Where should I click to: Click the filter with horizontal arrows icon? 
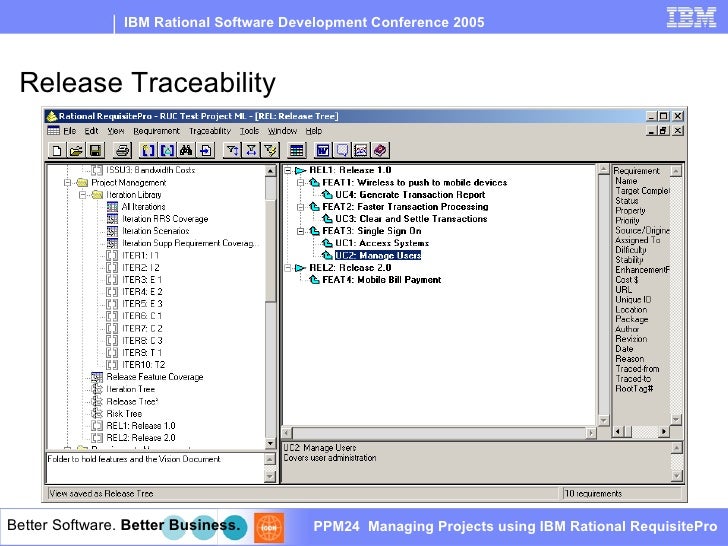tap(251, 150)
